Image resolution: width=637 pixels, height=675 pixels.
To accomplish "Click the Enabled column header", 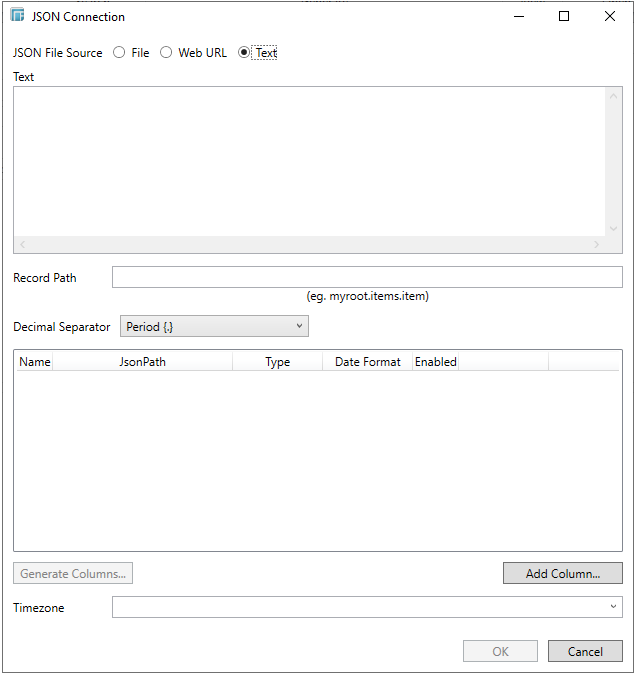I will tap(436, 362).
